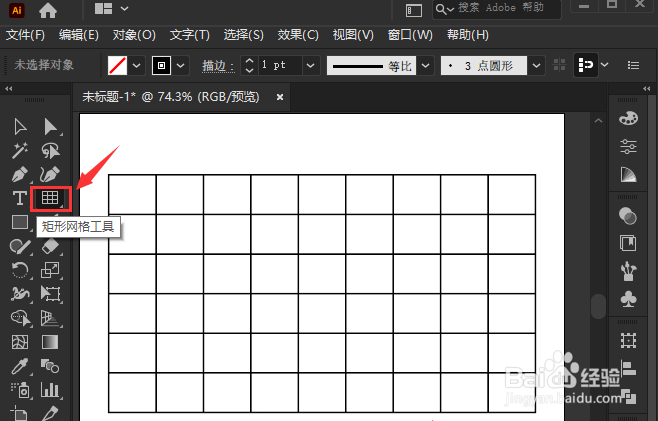Open the 文字(T) menu
Viewport: 658px width, 421px height.
[x=189, y=35]
